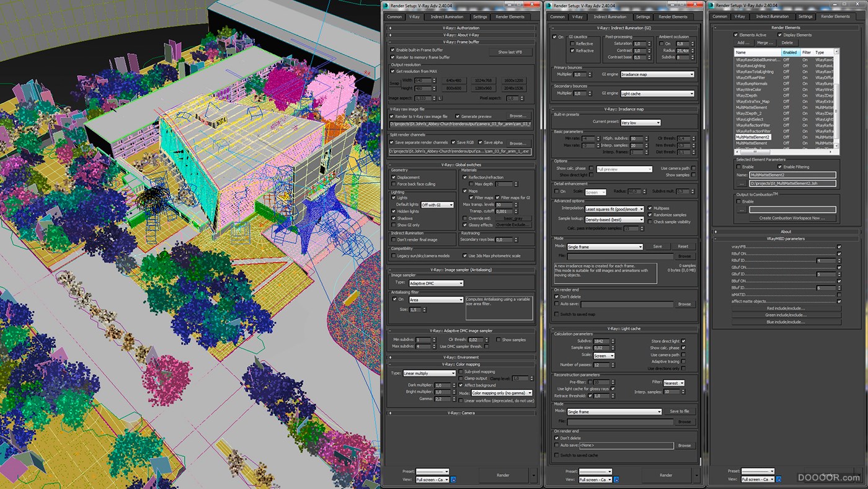Toggle Get resolution from MAX checkbox
Screen dimensions: 868x489
pyautogui.click(x=393, y=71)
